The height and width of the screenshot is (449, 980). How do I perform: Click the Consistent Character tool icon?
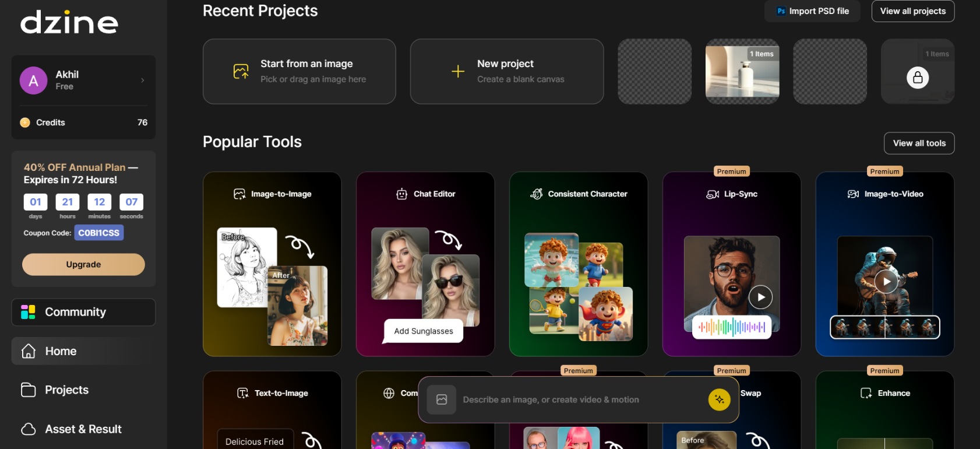[537, 194]
